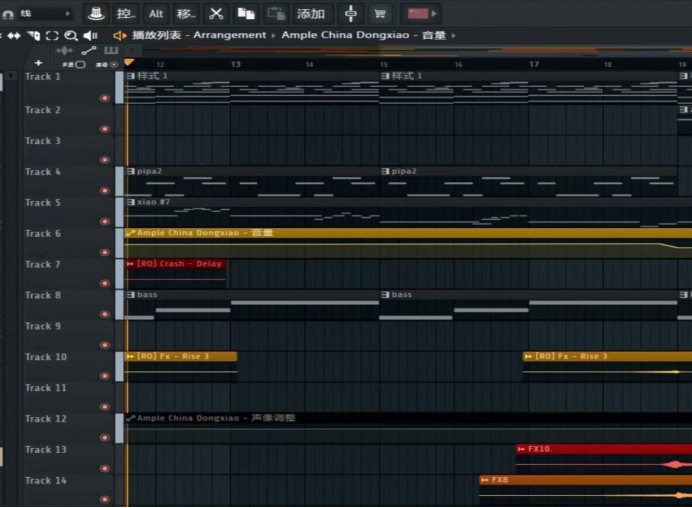
Task: Select the Track 3 header label
Action: pyautogui.click(x=43, y=141)
